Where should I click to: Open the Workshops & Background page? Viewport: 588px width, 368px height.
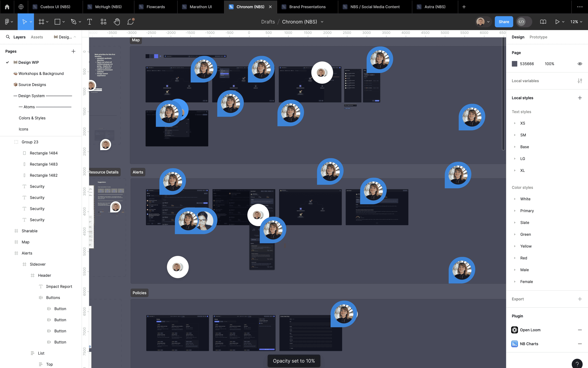(x=41, y=73)
